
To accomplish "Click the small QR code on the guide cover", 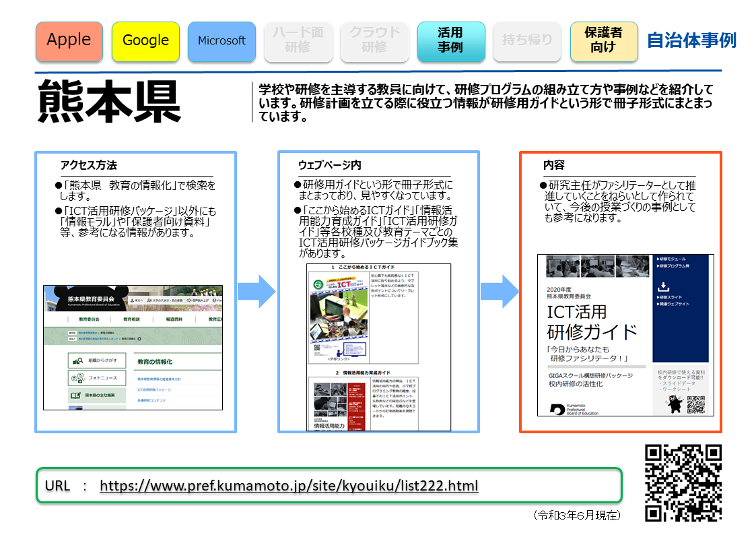I will click(x=696, y=405).
